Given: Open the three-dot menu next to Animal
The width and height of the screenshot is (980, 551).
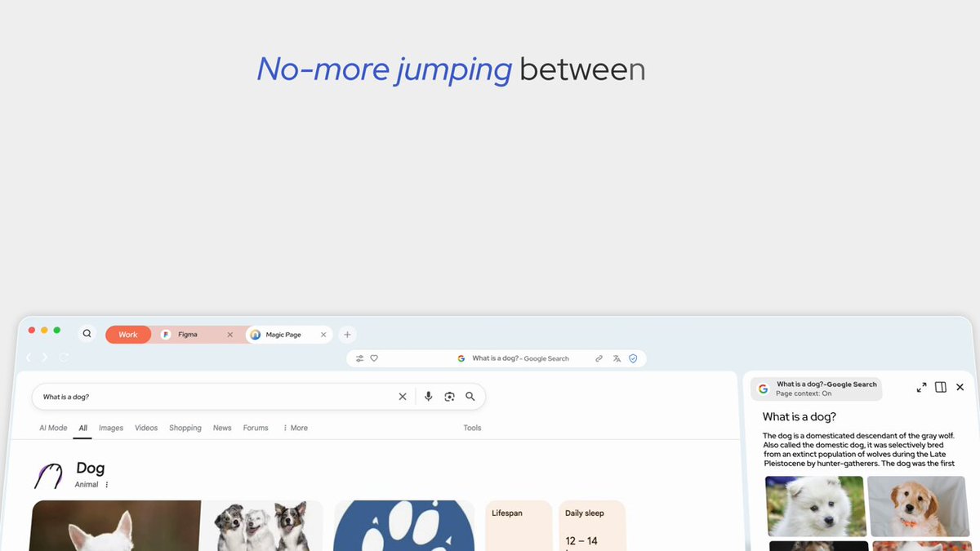Looking at the screenshot, I should point(106,485).
